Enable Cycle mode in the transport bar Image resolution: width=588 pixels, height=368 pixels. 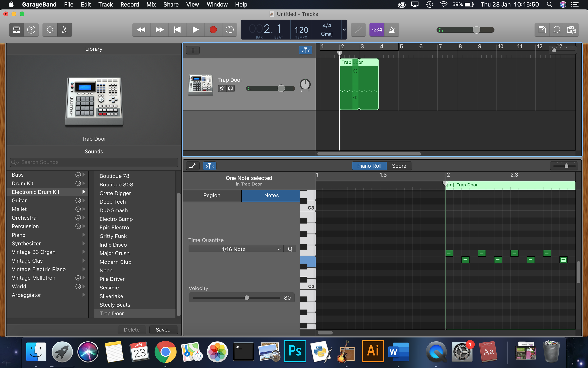tap(230, 30)
